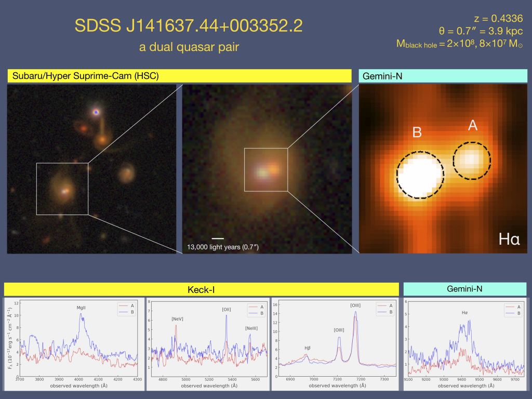
Task: Click the SDSS J141637.44+003352.2 title
Action: (189, 26)
